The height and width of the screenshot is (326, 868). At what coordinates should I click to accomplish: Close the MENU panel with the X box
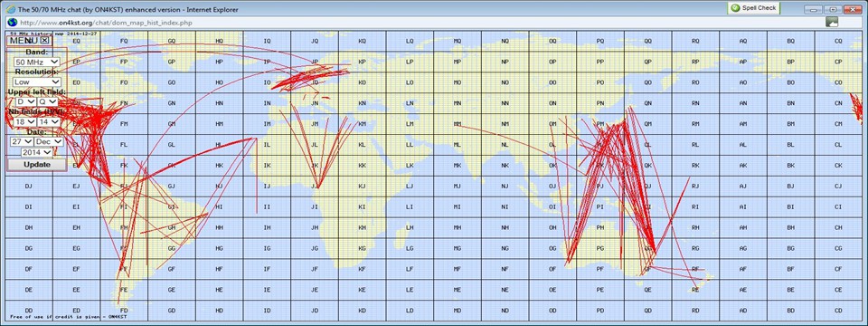pos(45,41)
